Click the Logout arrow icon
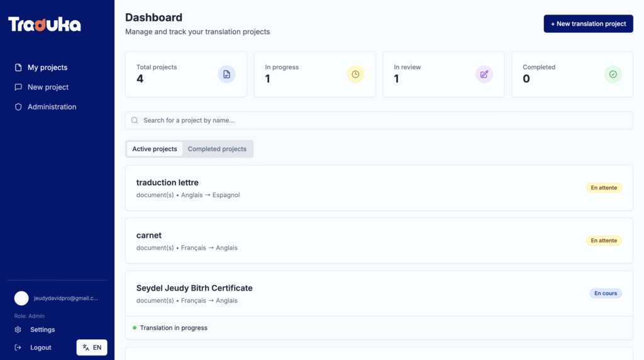The height and width of the screenshot is (360, 644). click(x=18, y=347)
